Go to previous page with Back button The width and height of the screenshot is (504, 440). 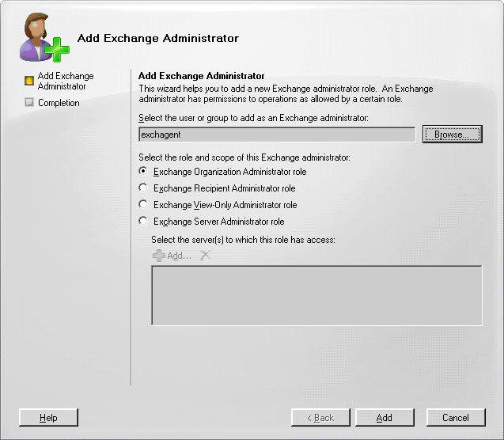320,418
